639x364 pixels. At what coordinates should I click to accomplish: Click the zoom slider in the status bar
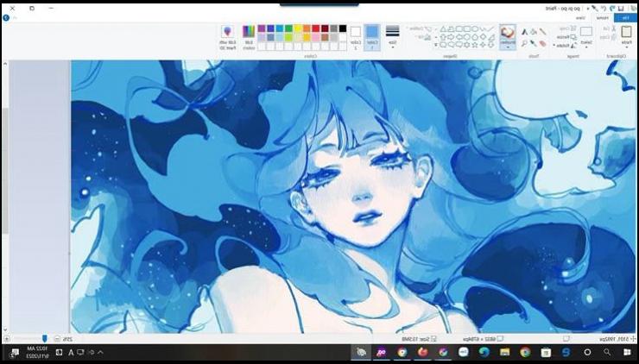[45, 339]
